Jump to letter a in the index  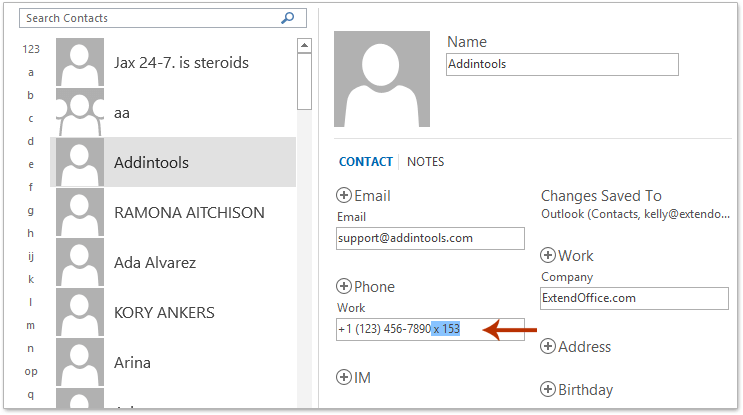pyautogui.click(x=31, y=72)
